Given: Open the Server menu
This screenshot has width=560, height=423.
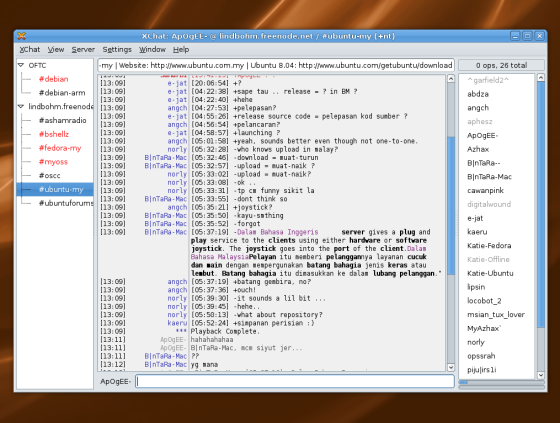Looking at the screenshot, I should [x=83, y=50].
